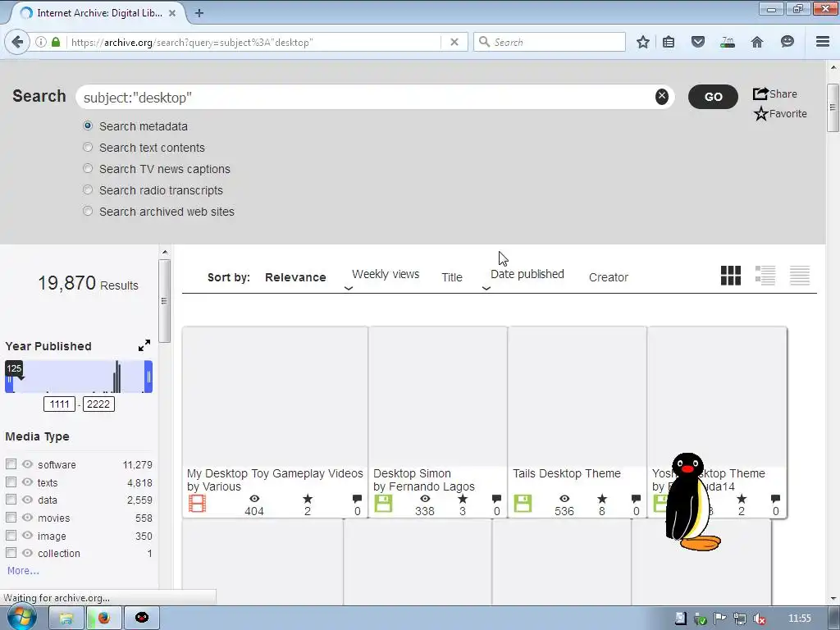Open the Date published sort dropdown chevron
The height and width of the screenshot is (630, 840).
[486, 288]
